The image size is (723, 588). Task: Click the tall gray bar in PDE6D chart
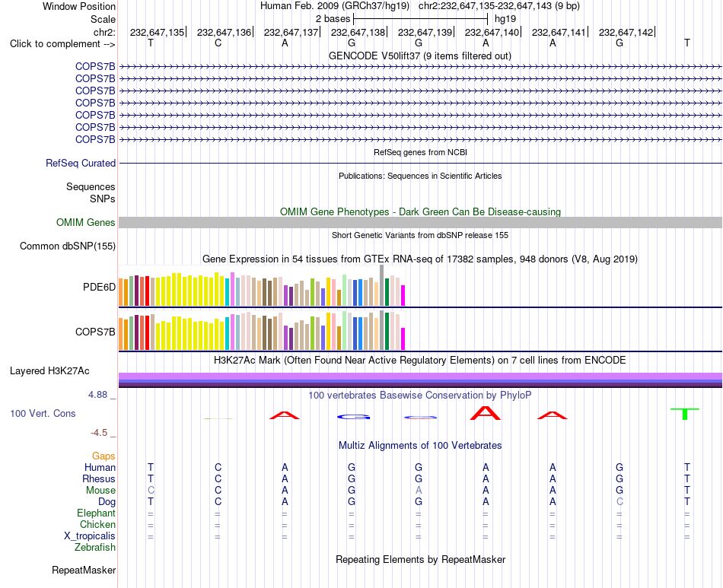click(x=382, y=285)
